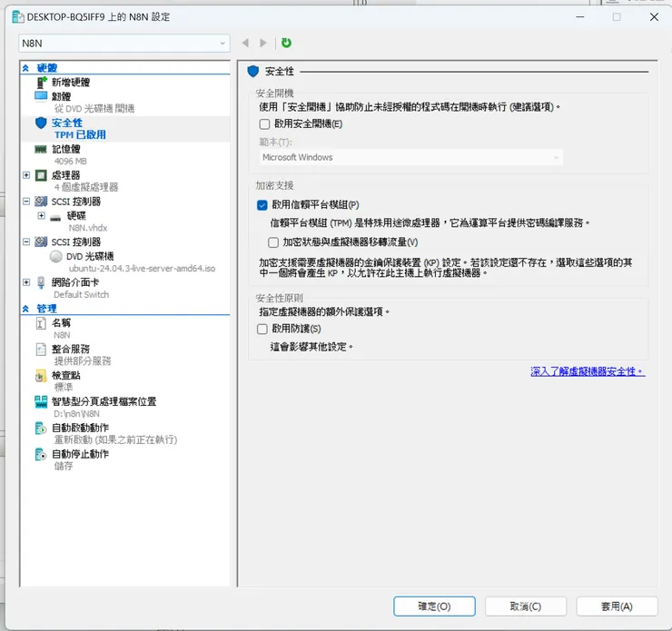Collapse the Management (管理) section
Screen dimensions: 672x631
point(25,309)
